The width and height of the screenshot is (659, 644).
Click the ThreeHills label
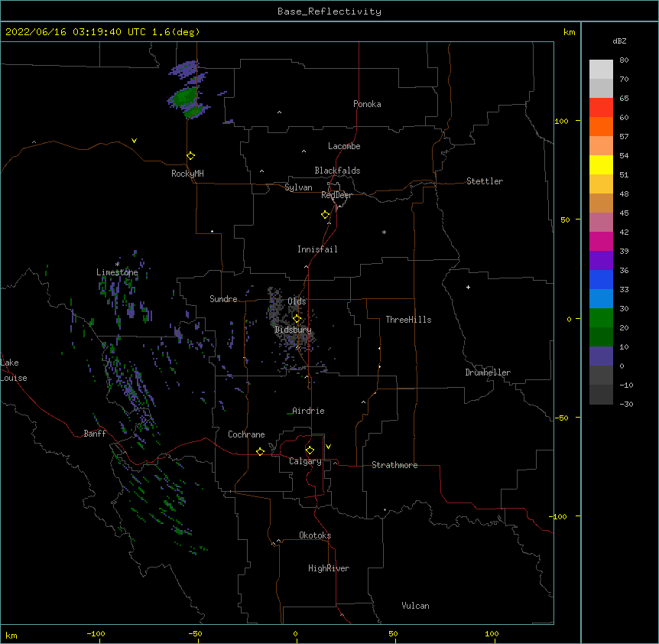pos(408,320)
